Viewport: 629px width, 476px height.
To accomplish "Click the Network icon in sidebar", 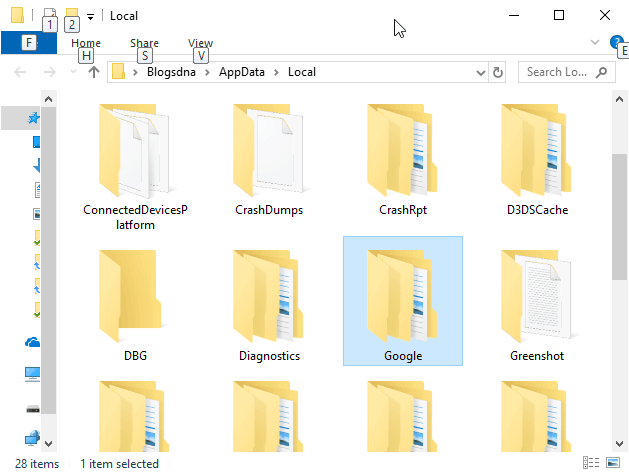I will (32, 438).
